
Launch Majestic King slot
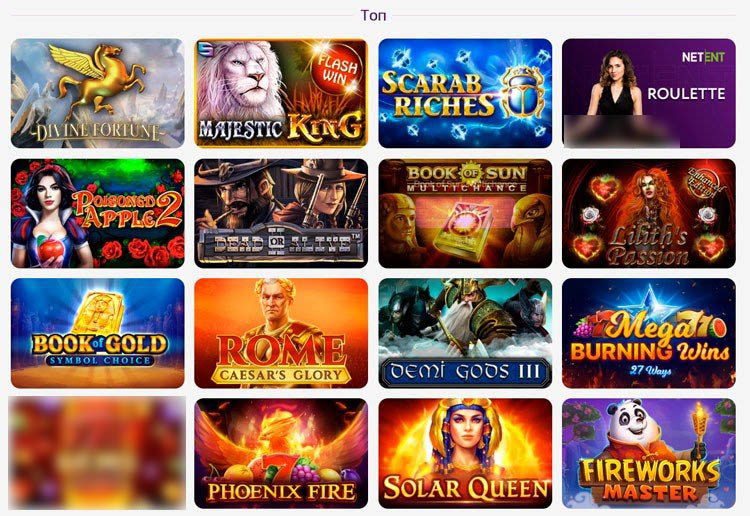pyautogui.click(x=281, y=93)
